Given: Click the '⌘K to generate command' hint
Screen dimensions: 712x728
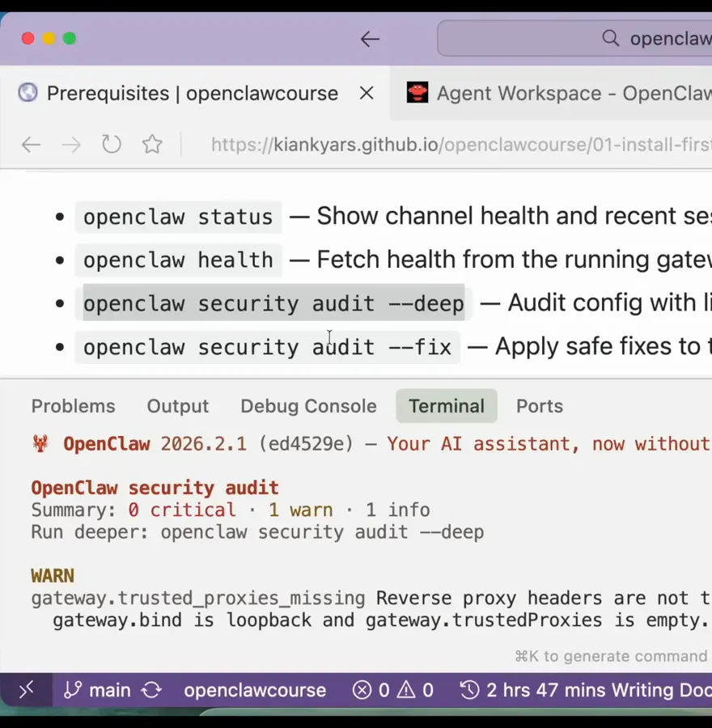Looking at the screenshot, I should [611, 656].
